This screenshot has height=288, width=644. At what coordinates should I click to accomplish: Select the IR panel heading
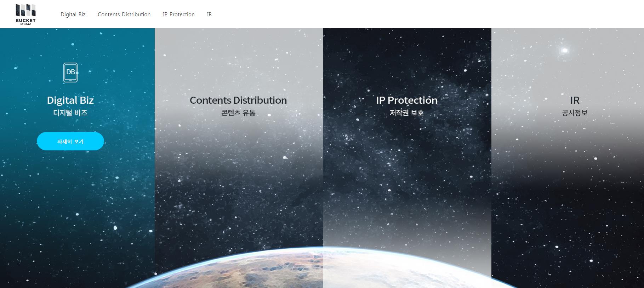[x=575, y=100]
